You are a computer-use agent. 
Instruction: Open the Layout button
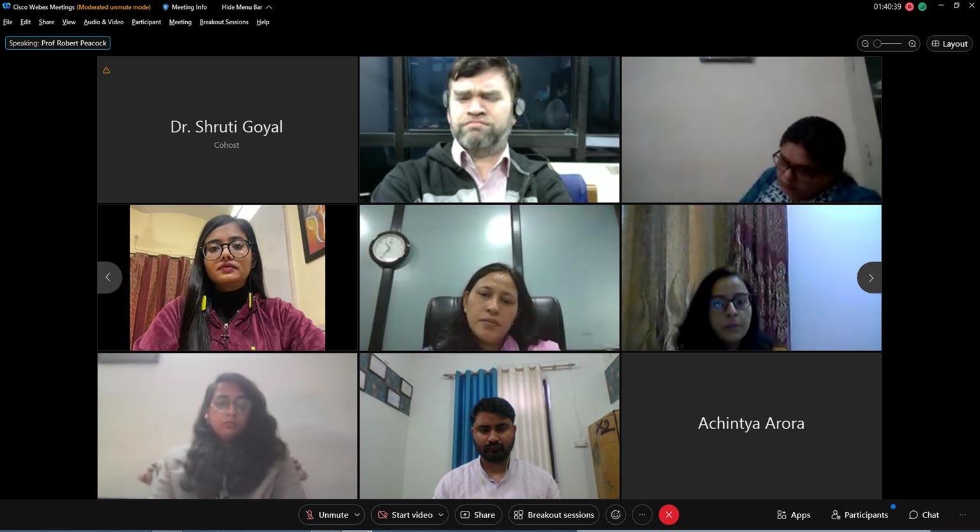point(949,43)
